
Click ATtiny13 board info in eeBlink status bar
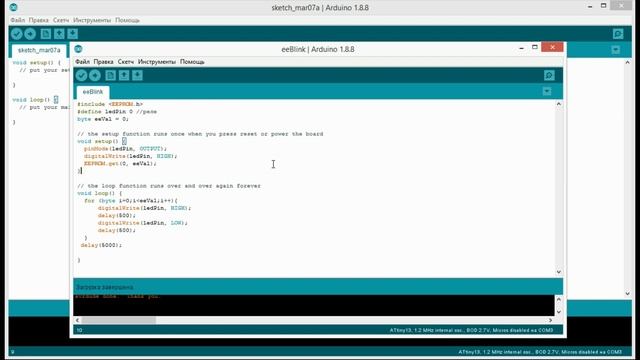click(x=471, y=330)
